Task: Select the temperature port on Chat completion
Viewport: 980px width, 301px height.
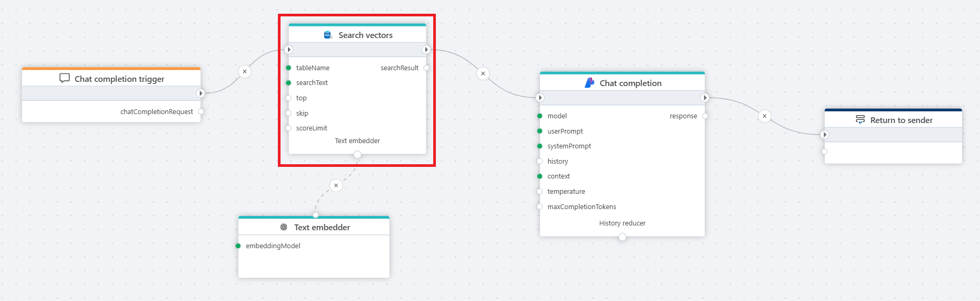Action: [539, 192]
